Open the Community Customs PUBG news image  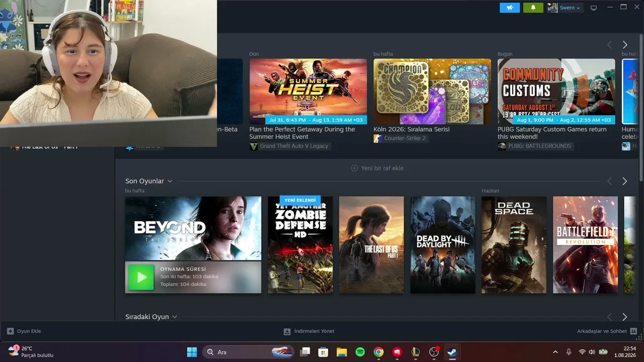click(556, 92)
